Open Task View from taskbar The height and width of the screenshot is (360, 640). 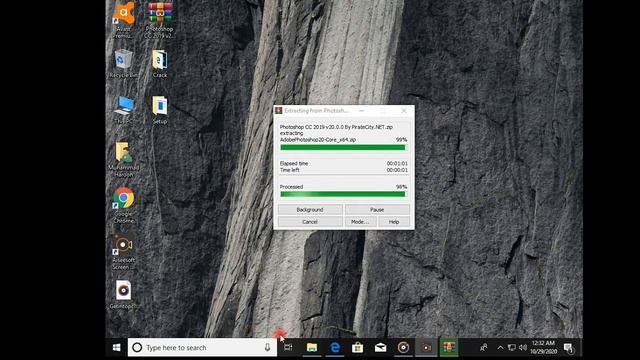tap(288, 347)
